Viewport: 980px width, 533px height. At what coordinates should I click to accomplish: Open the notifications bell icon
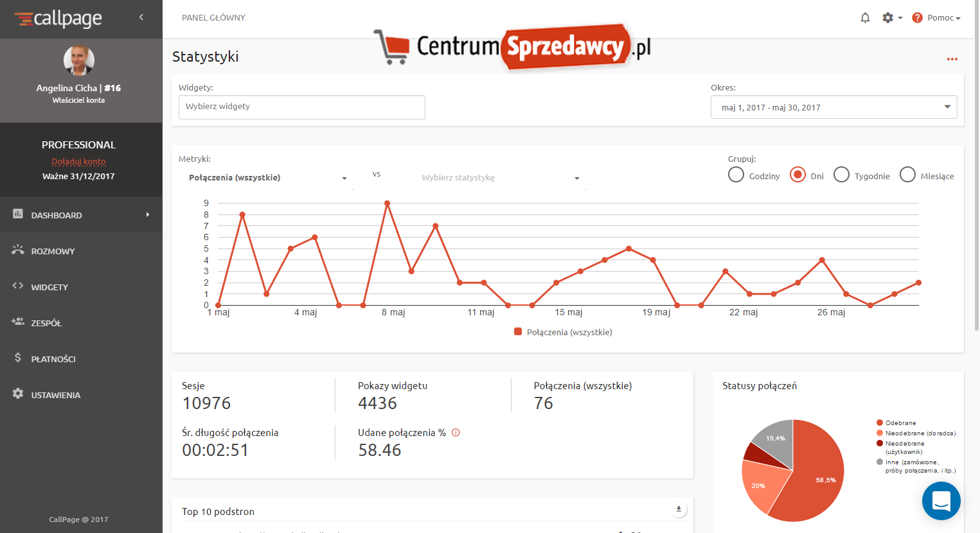865,18
